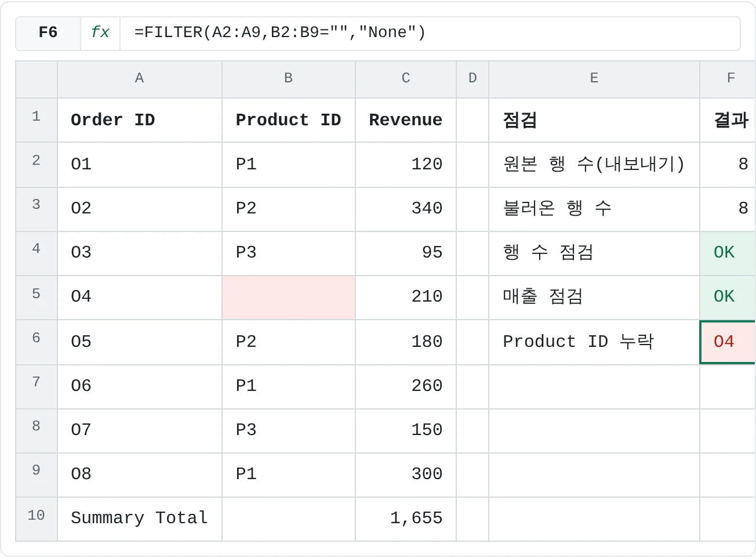Click P1 in the 06 order row
The image size is (756, 558).
pos(289,387)
